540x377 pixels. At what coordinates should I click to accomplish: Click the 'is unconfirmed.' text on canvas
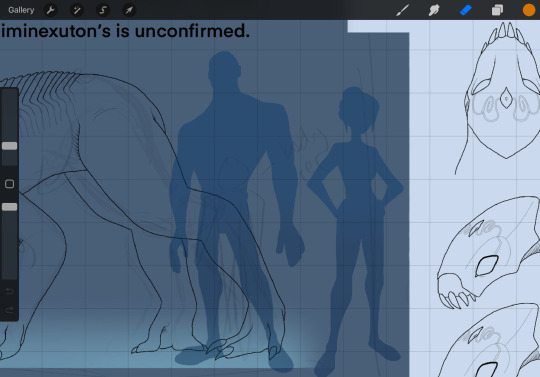[183, 31]
